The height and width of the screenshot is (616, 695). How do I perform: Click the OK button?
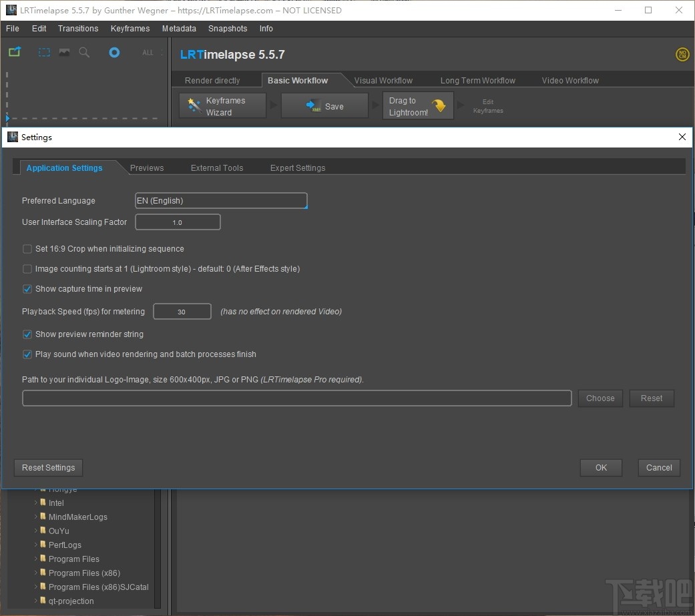point(601,468)
